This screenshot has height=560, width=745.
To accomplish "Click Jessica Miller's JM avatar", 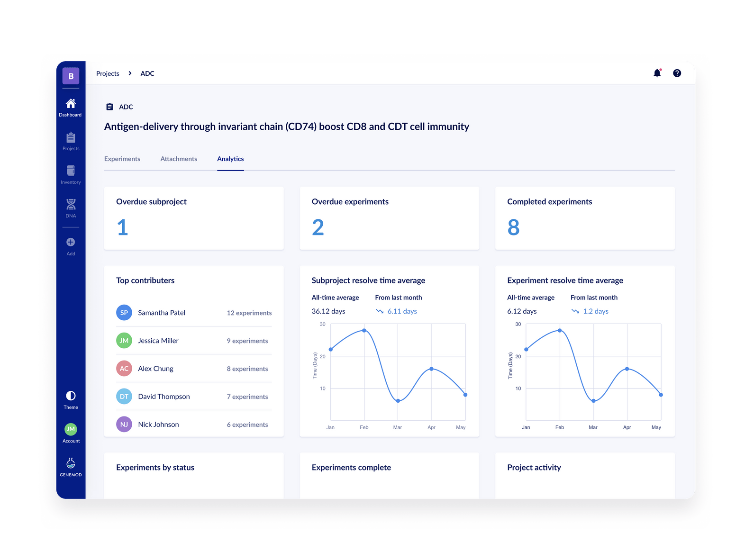I will [124, 341].
